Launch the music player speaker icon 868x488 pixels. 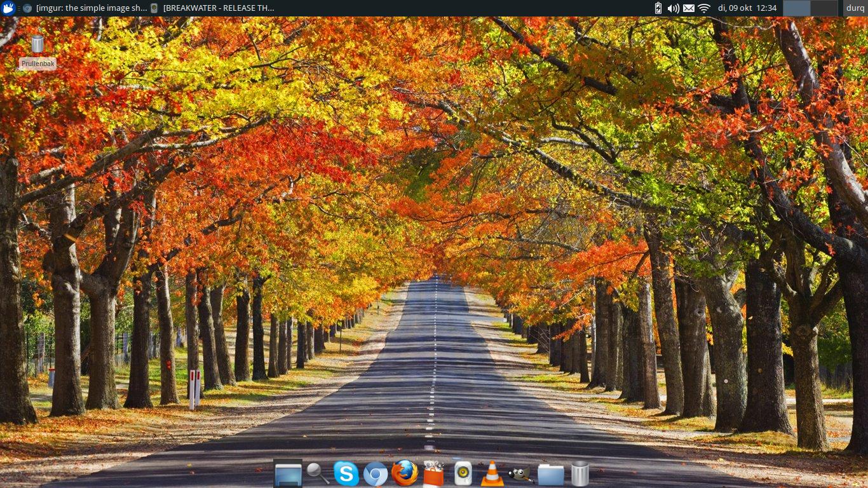(x=463, y=474)
